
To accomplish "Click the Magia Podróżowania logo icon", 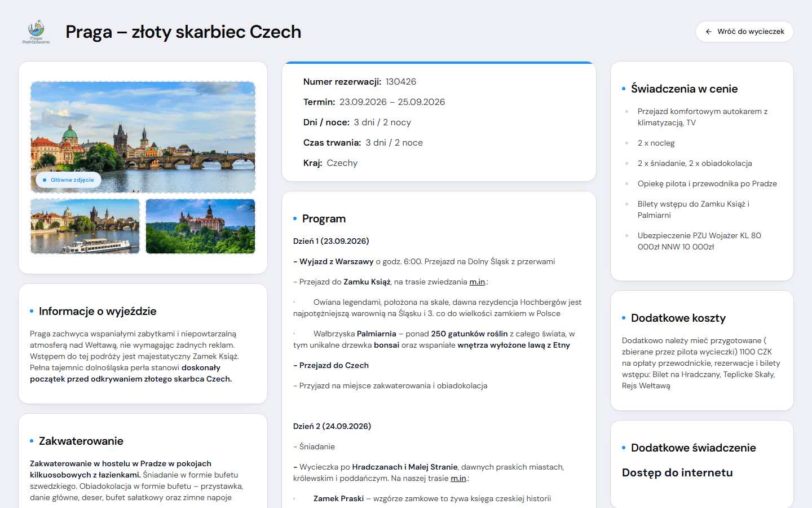I will (x=36, y=32).
